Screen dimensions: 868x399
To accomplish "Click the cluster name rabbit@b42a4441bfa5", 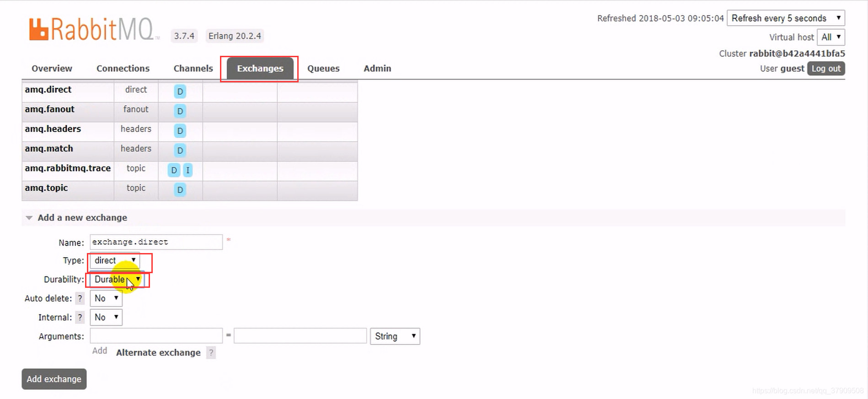I will tap(797, 54).
